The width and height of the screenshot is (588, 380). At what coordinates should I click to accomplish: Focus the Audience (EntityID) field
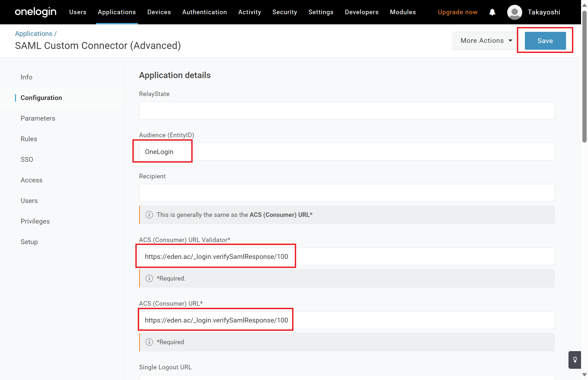[x=346, y=152]
